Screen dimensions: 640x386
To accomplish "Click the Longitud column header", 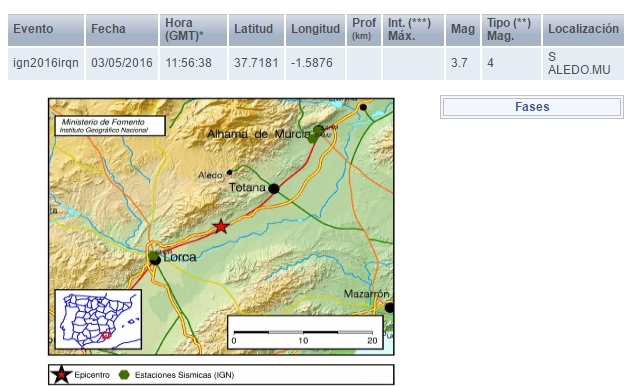I will coord(315,29).
